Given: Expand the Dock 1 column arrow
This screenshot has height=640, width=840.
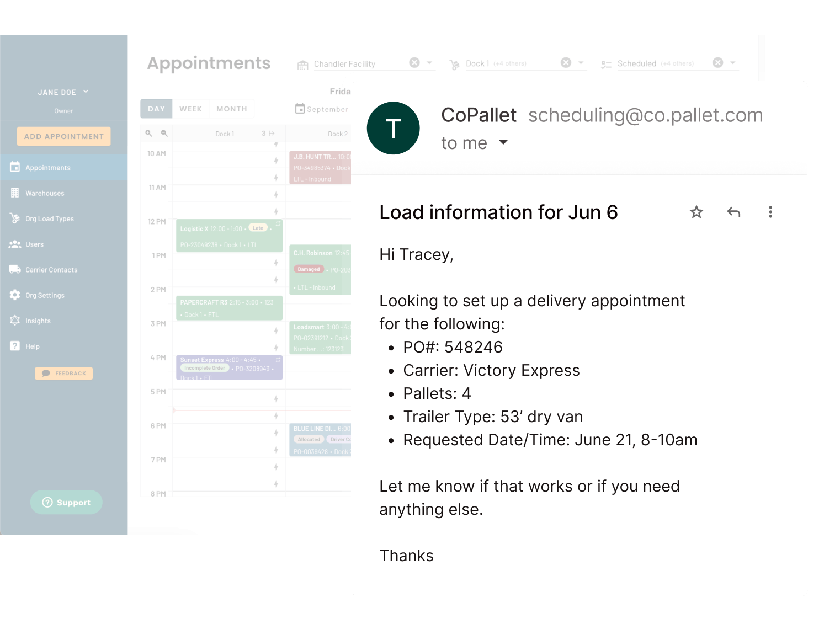Looking at the screenshot, I should (272, 133).
